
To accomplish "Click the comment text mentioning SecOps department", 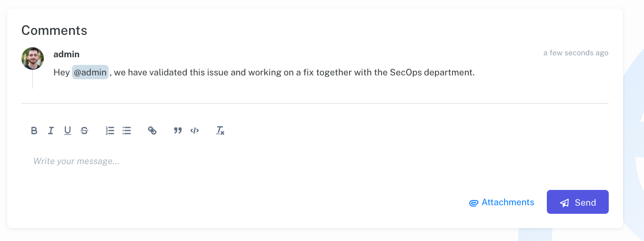I will point(294,73).
